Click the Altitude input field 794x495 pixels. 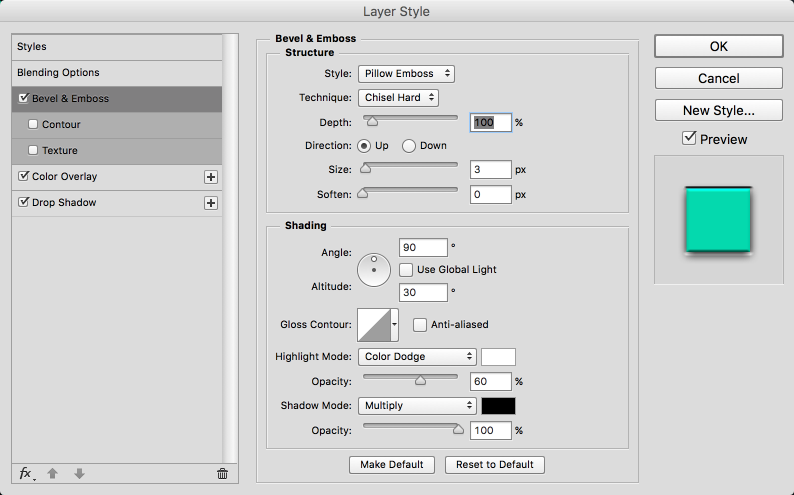pos(422,293)
